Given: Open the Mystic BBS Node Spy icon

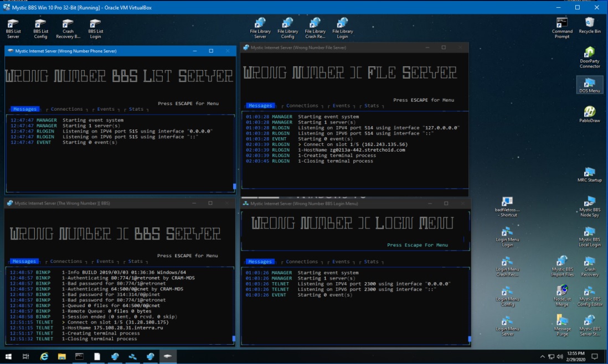Looking at the screenshot, I should click(589, 207).
